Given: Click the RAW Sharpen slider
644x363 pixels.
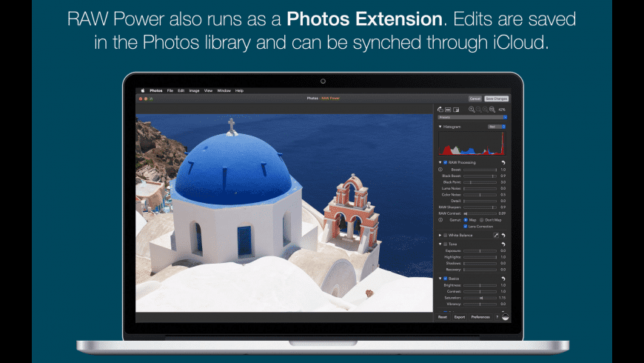Looking at the screenshot, I should (x=480, y=207).
